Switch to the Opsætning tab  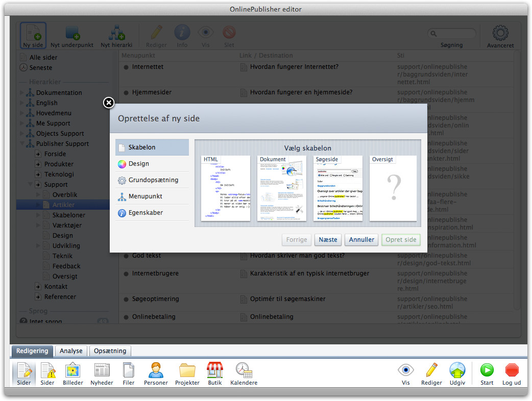[x=110, y=351]
